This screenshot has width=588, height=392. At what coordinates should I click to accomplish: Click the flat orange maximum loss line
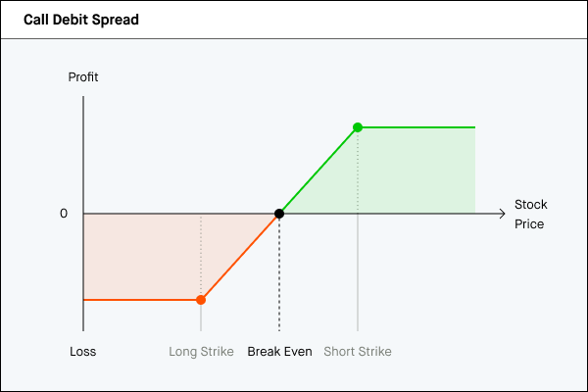[142, 300]
